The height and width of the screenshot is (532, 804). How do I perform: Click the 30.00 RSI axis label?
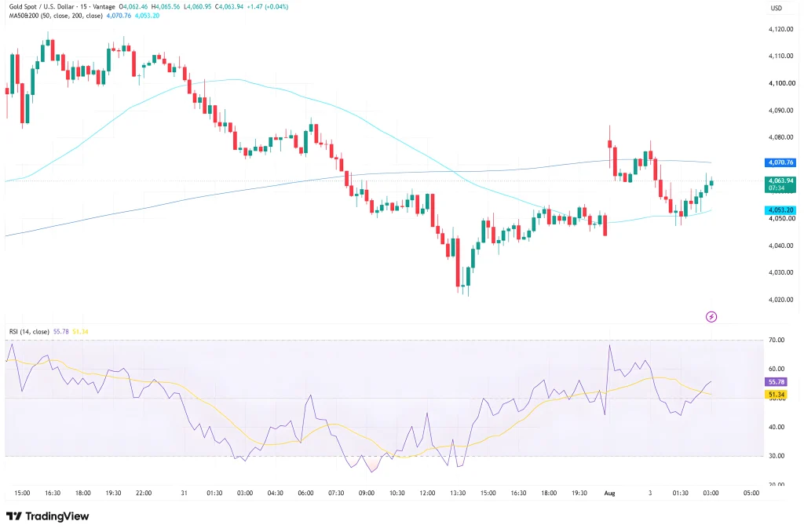pyautogui.click(x=777, y=456)
